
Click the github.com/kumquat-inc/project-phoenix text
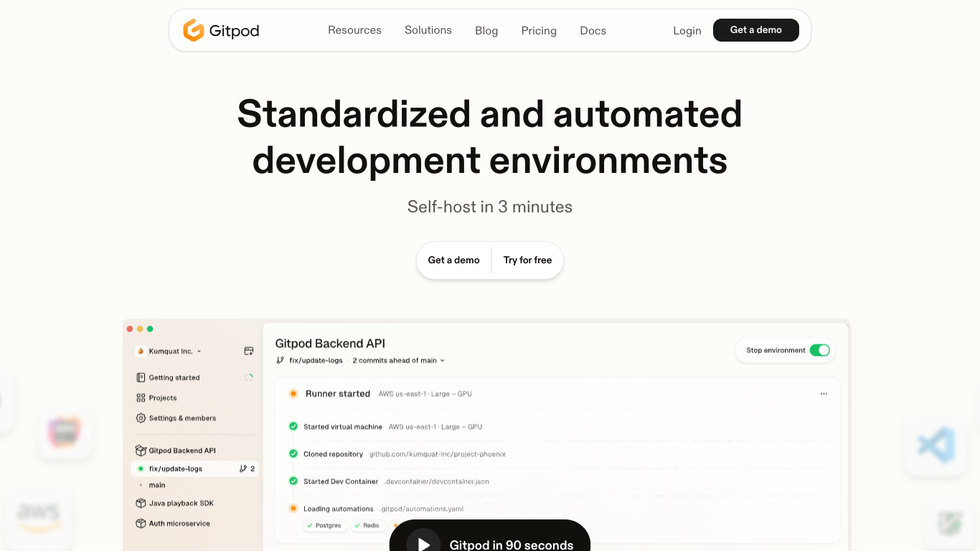pyautogui.click(x=438, y=454)
